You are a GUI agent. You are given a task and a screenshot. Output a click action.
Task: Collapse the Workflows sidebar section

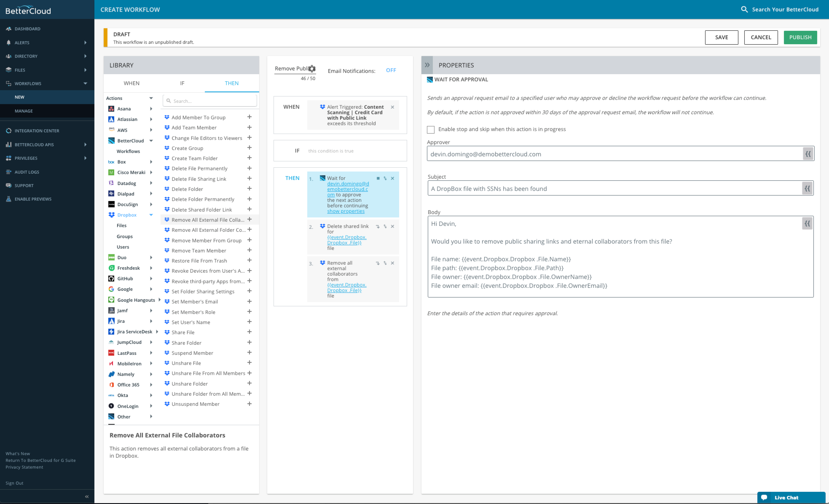coord(85,83)
